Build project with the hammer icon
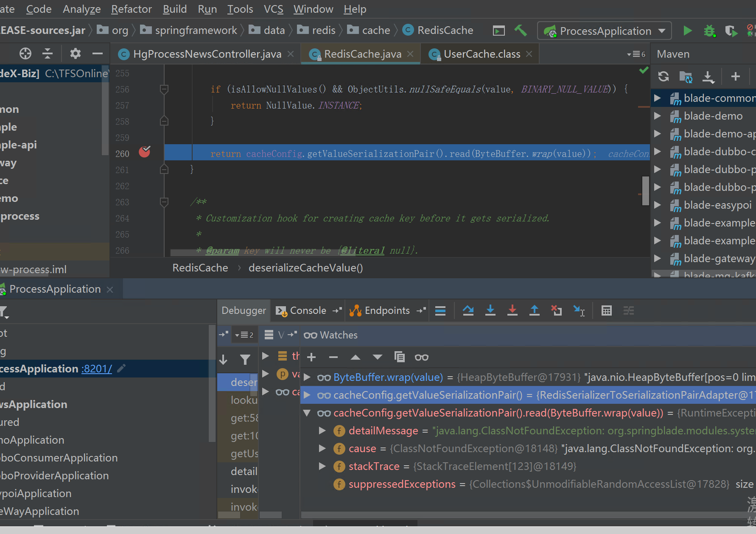The image size is (756, 534). (x=520, y=31)
